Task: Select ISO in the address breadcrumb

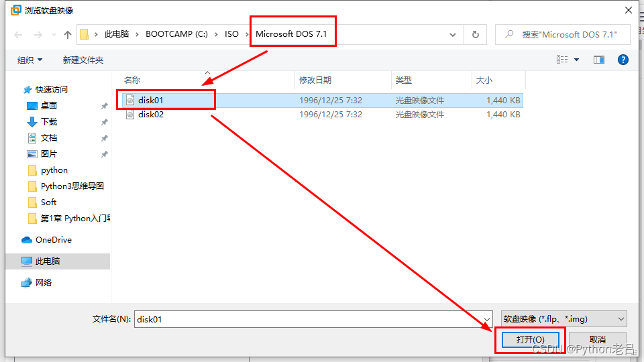Action: tap(231, 34)
